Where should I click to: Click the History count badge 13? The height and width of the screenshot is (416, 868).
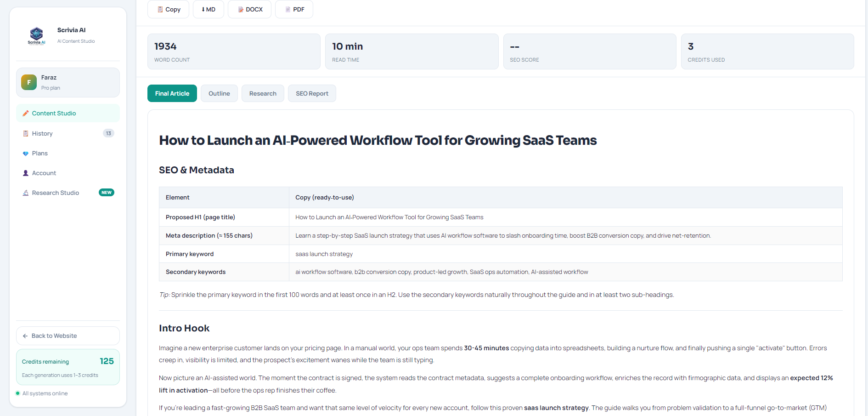click(x=108, y=133)
